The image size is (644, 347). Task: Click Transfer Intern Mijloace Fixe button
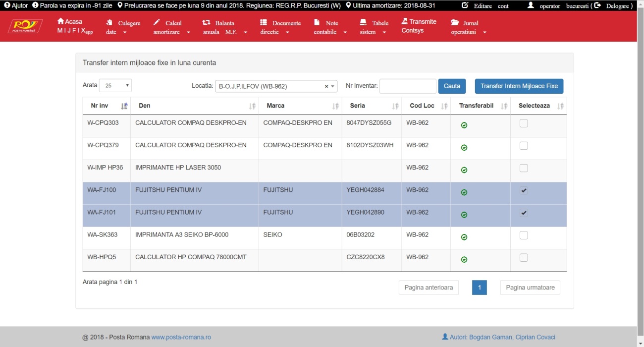519,86
